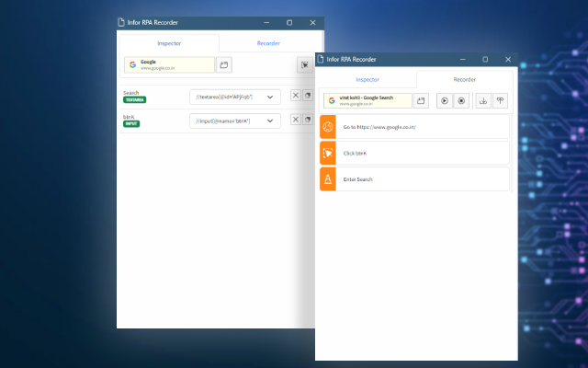Click the Recorder step list vertical scrollbar
Screen dimensions: 588x368
pos(512,154)
